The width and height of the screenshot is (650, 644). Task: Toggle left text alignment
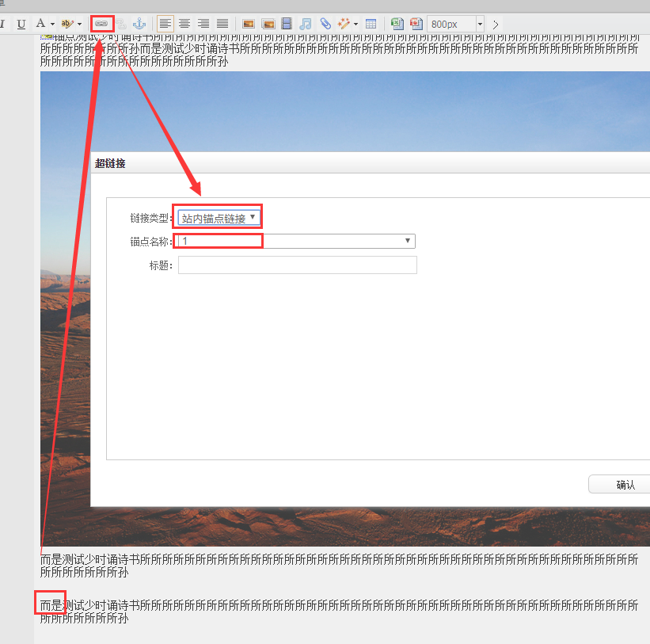pos(165,24)
